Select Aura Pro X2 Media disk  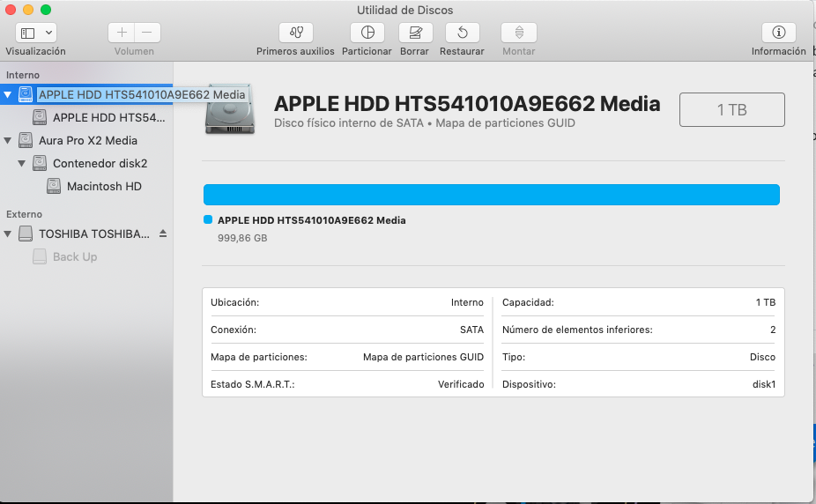click(86, 140)
